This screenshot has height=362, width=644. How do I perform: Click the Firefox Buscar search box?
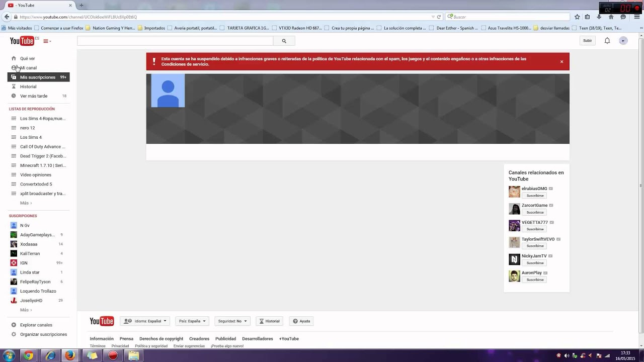(508, 17)
